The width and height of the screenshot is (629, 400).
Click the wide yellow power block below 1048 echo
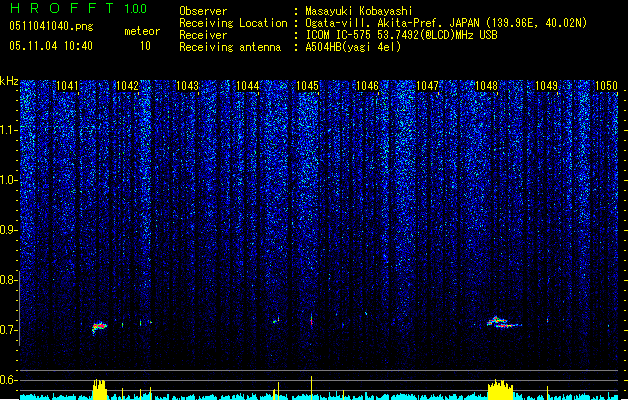point(500,390)
